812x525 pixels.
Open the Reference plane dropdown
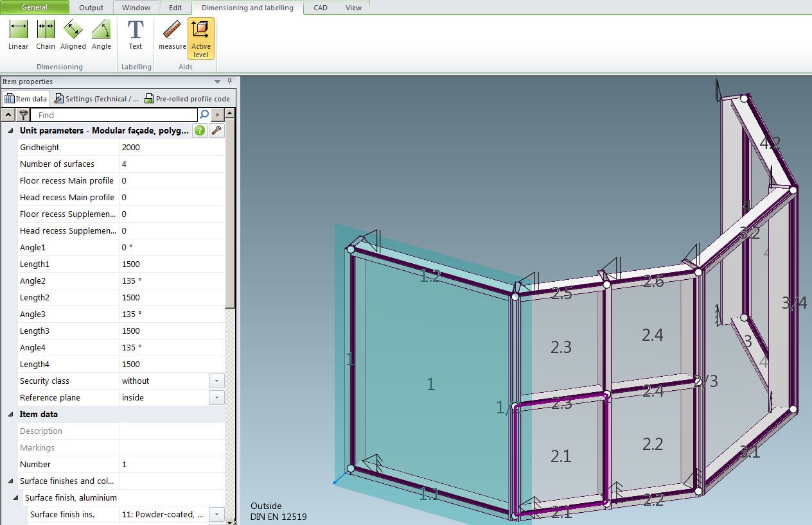(216, 398)
